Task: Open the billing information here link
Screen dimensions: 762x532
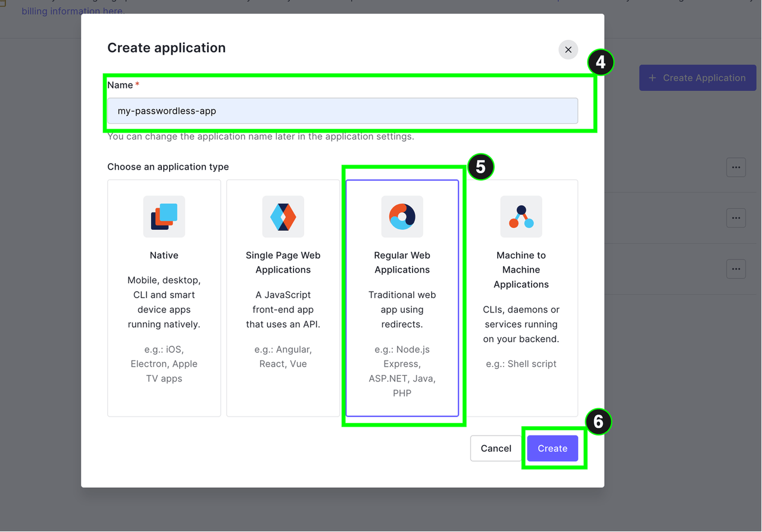Action: [73, 11]
